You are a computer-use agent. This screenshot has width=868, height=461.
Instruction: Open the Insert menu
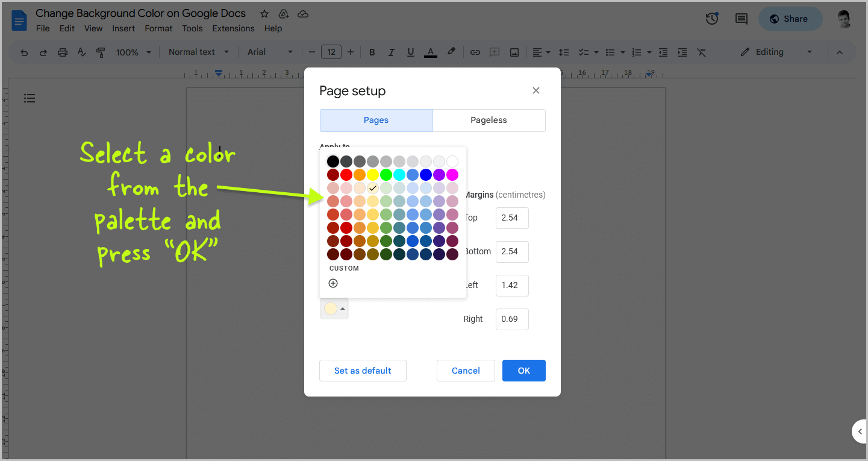pos(123,28)
